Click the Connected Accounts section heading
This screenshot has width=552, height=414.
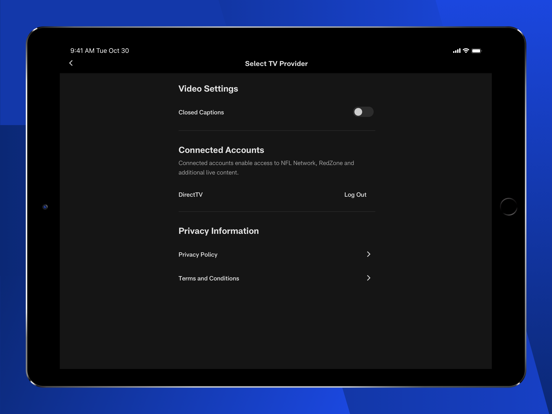click(221, 150)
